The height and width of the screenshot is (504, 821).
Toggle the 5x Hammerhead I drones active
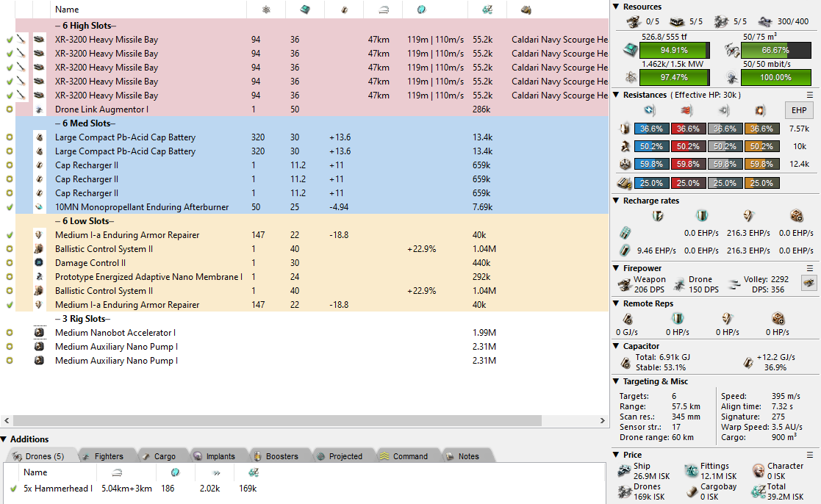tap(13, 488)
